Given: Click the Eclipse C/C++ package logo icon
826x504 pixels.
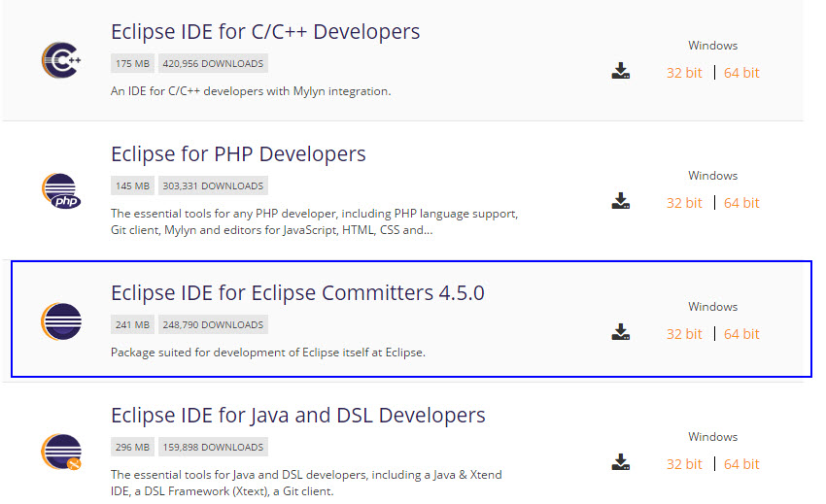Looking at the screenshot, I should pos(61,61).
